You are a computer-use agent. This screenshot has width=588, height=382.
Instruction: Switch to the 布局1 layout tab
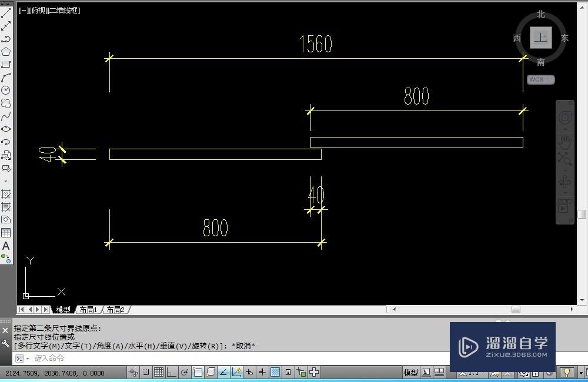88,309
